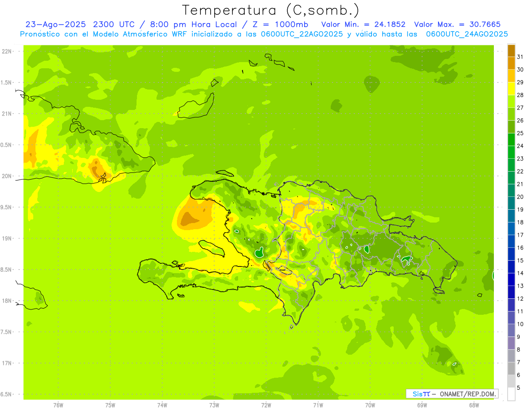Click the '0.5N' latitude axis label

point(7,145)
